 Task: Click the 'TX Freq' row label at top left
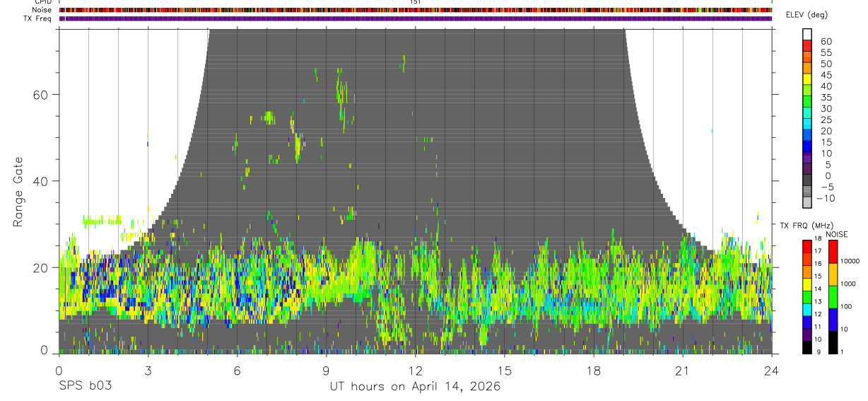[37, 18]
